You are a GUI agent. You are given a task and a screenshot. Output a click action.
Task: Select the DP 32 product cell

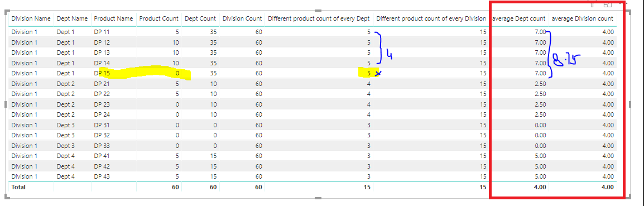pyautogui.click(x=102, y=135)
